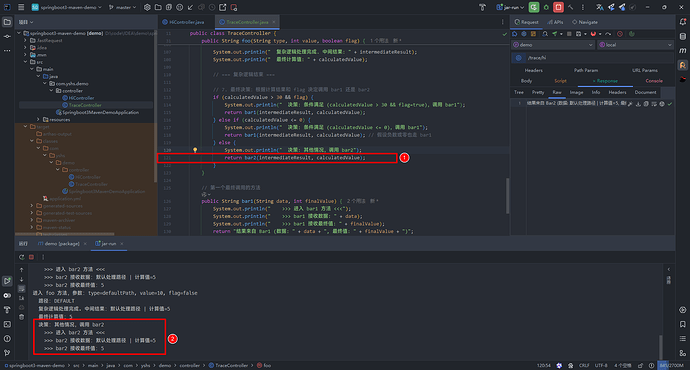690x370 pixels.
Task: Switch response view to Pretty
Action: (538, 92)
